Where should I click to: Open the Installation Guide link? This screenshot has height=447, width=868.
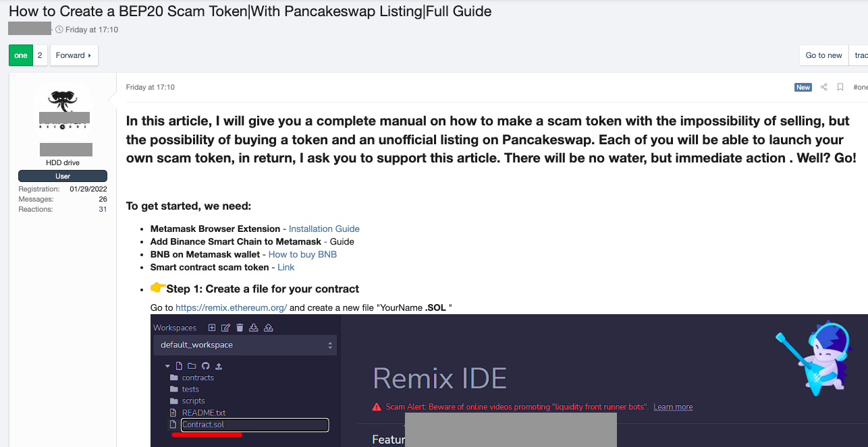pos(324,229)
